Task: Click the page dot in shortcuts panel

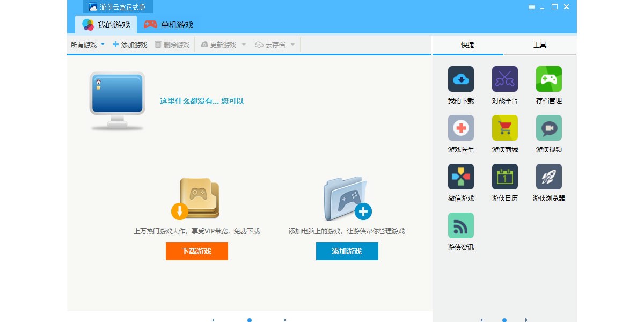Action: tap(504, 320)
